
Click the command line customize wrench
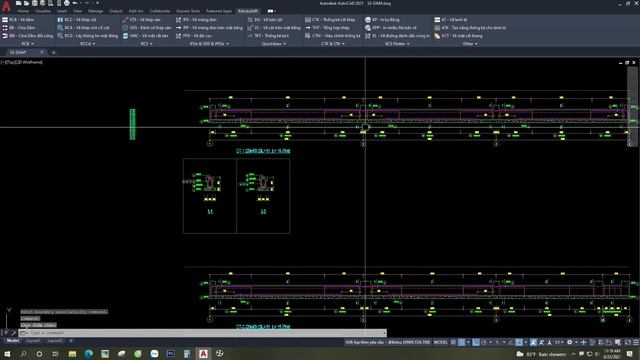(x=13, y=333)
